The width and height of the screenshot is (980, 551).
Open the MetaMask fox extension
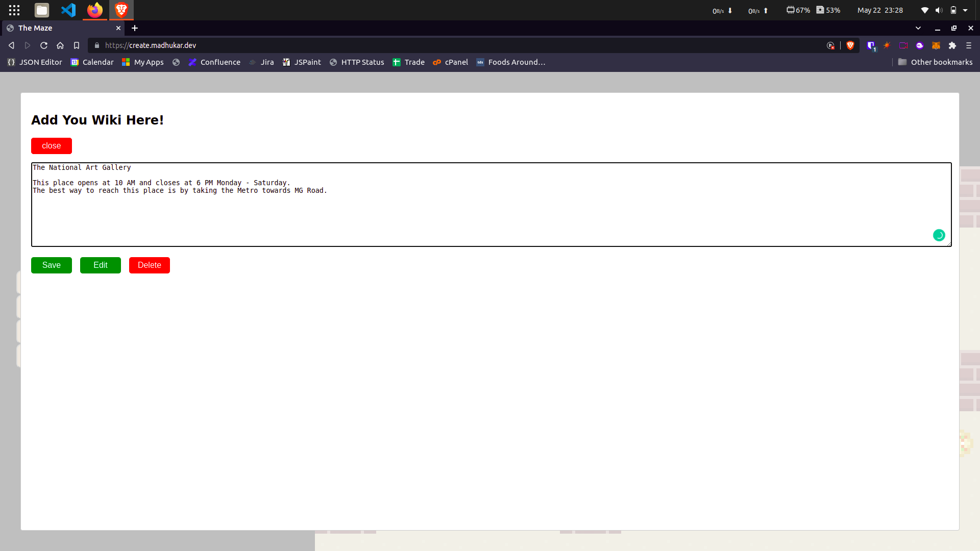tap(936, 45)
